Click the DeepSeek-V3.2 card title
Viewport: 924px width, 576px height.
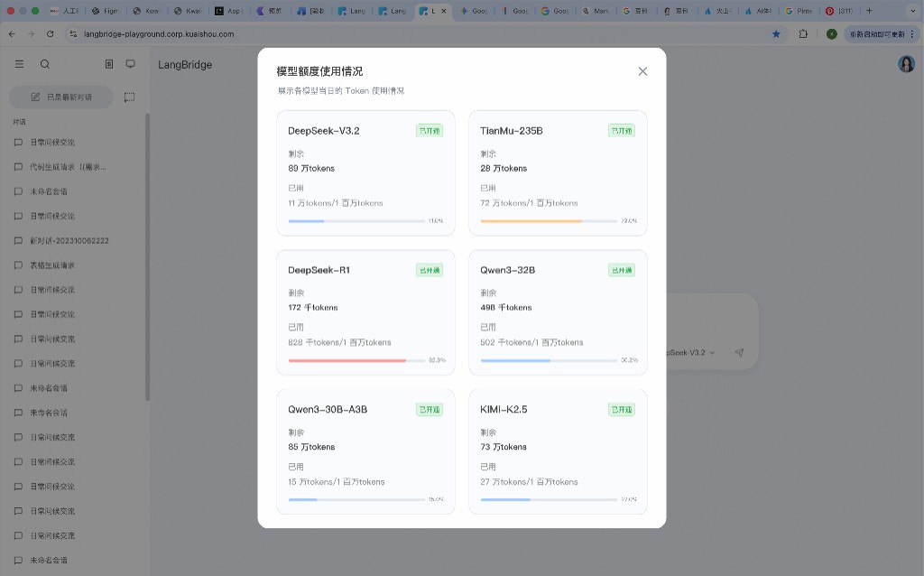coord(324,131)
